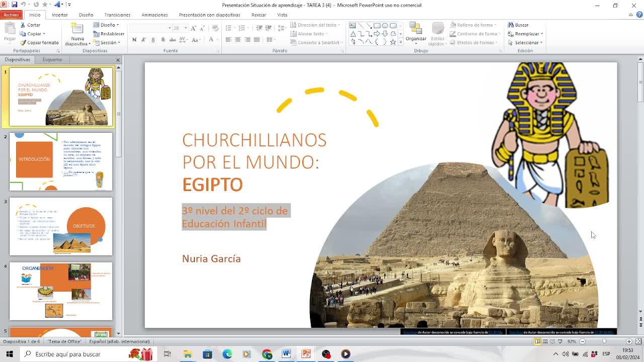Click the zoom slider handle
This screenshot has width=644, height=362.
pos(604,341)
